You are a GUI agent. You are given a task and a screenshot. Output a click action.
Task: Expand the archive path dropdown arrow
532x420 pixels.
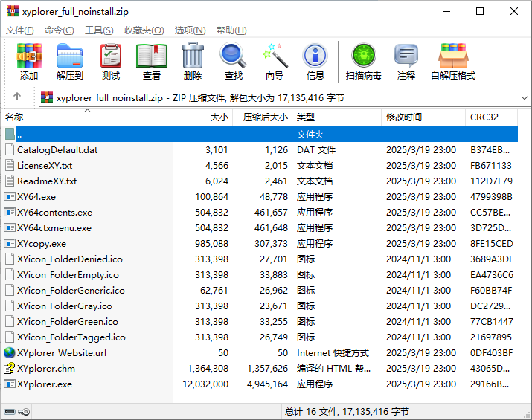pos(525,98)
